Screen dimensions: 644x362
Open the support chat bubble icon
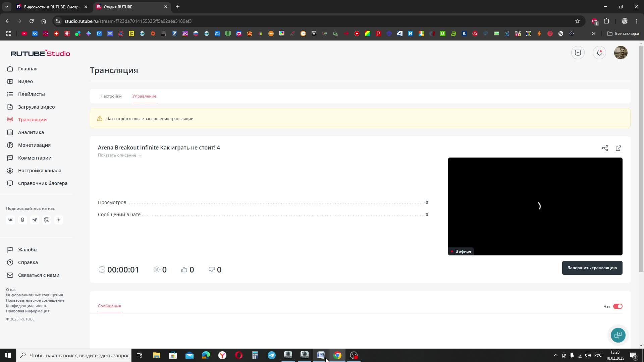(x=618, y=335)
